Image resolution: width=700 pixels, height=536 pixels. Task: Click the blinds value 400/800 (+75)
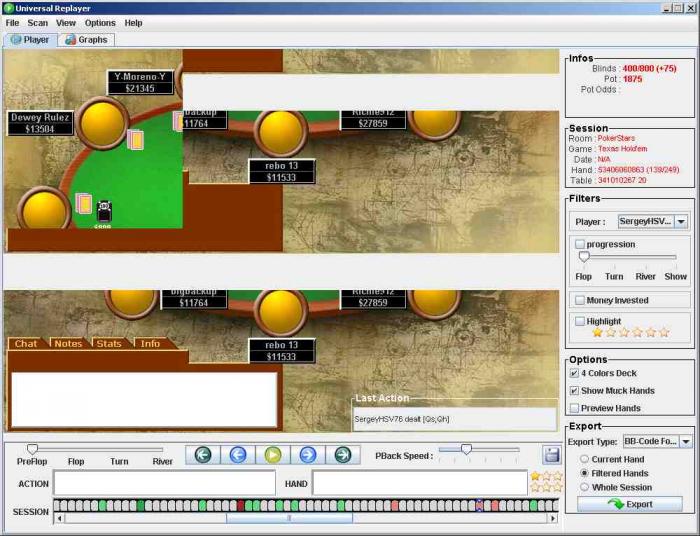pyautogui.click(x=649, y=68)
